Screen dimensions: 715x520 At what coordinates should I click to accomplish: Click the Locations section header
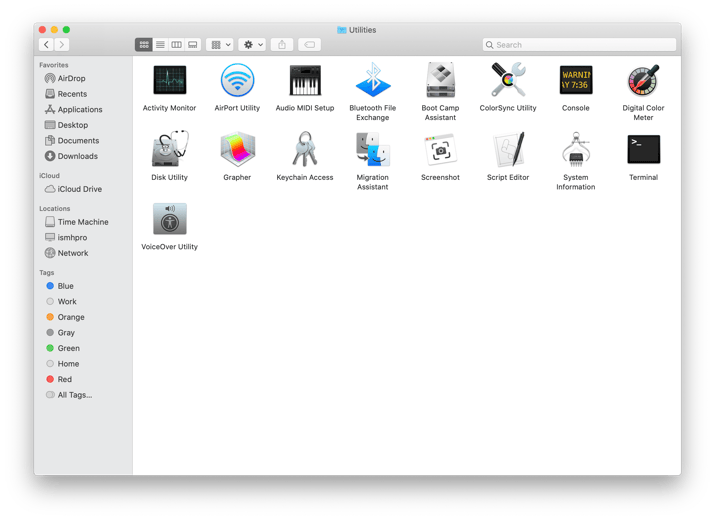55,208
